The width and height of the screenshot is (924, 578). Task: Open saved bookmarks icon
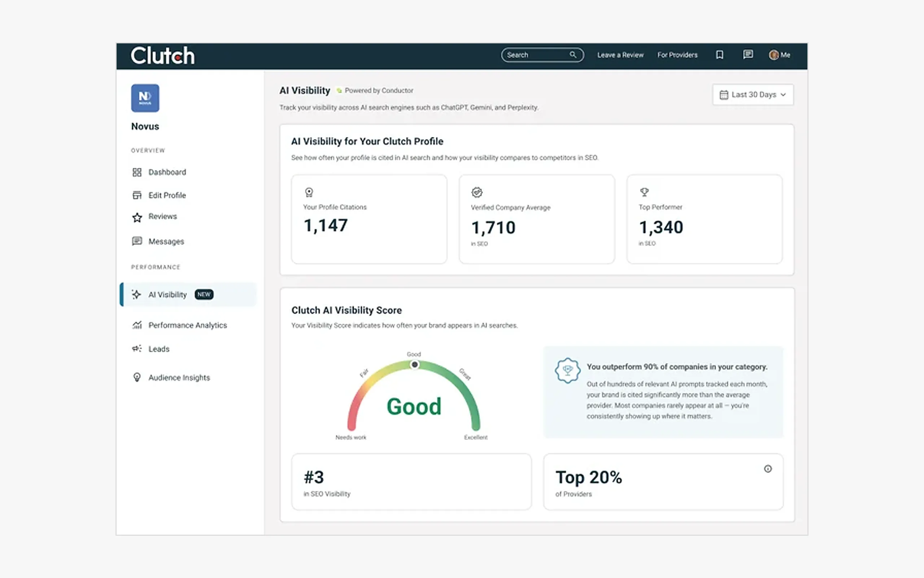pos(719,55)
